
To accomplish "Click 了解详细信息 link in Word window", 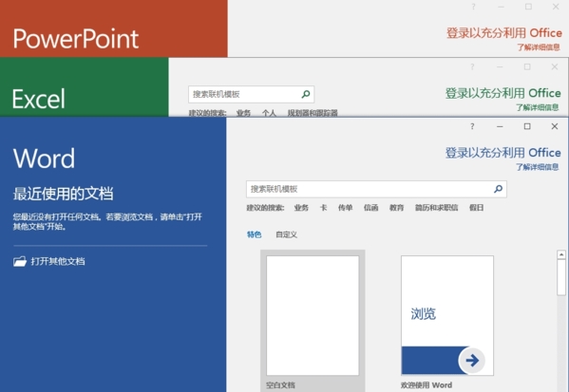I will (537, 167).
